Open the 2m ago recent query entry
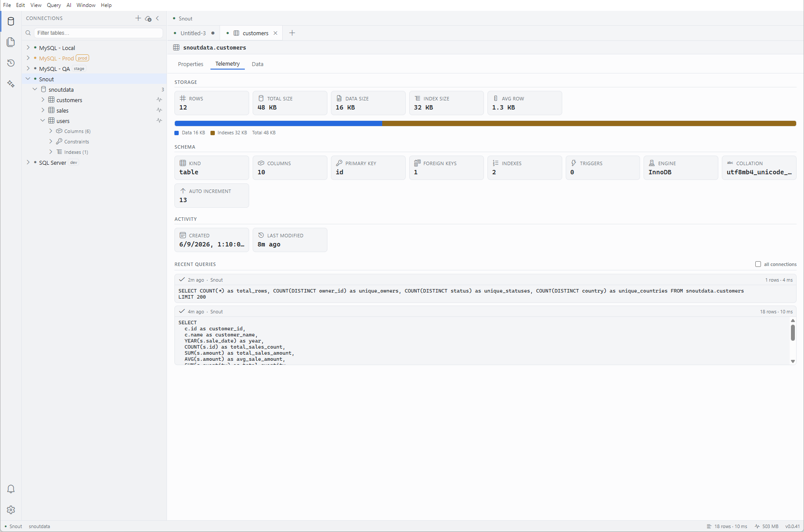The height and width of the screenshot is (532, 804). tap(485, 288)
